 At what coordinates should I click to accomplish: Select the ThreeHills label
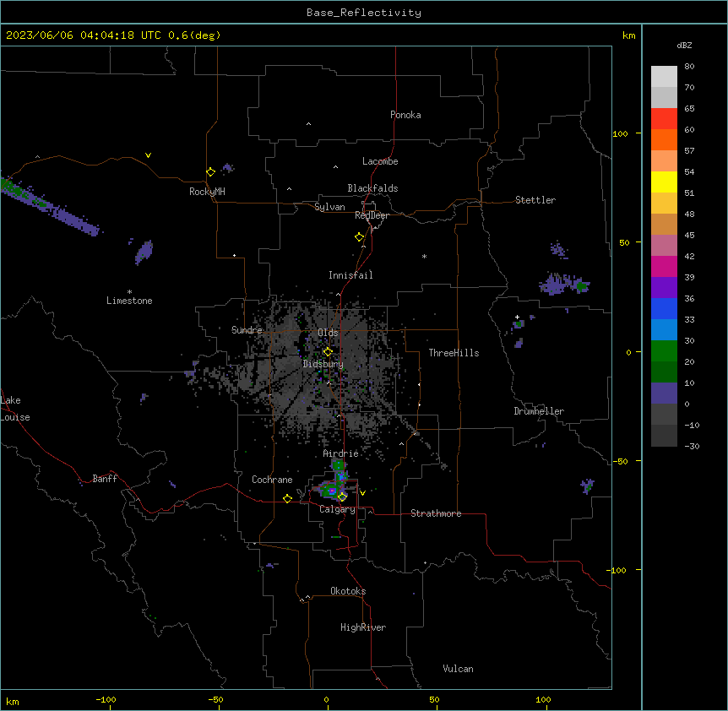coord(454,353)
